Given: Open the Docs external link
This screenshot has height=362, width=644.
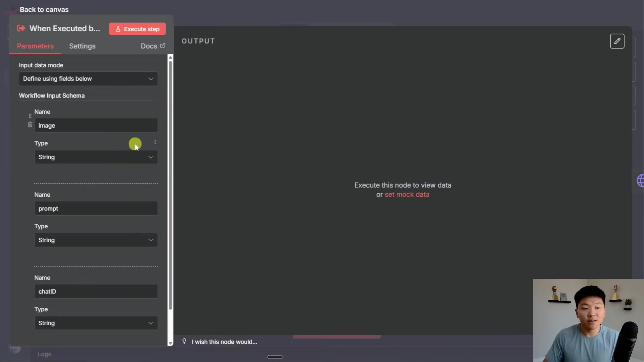Looking at the screenshot, I should point(153,46).
